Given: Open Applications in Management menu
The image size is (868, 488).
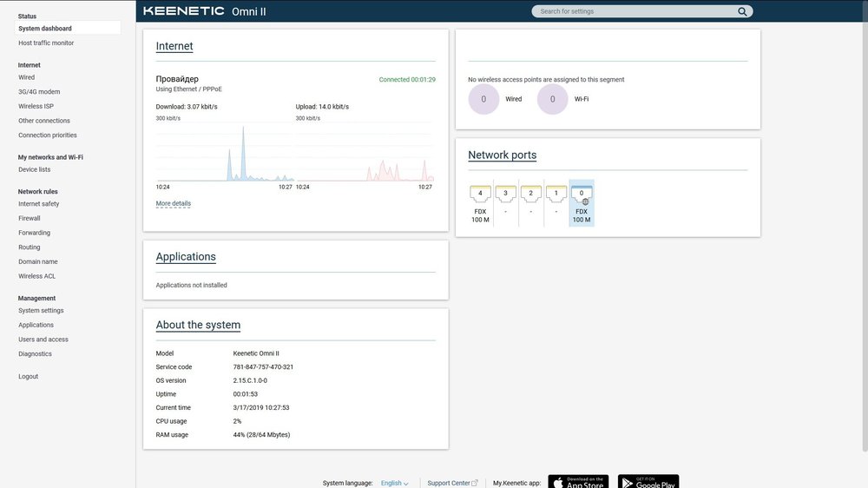Looking at the screenshot, I should click(x=36, y=325).
